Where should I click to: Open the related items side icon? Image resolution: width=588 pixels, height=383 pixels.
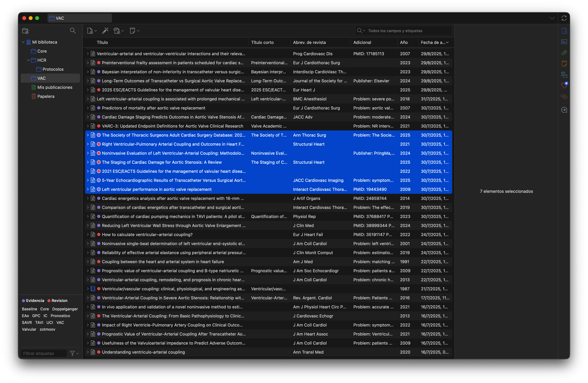[564, 96]
